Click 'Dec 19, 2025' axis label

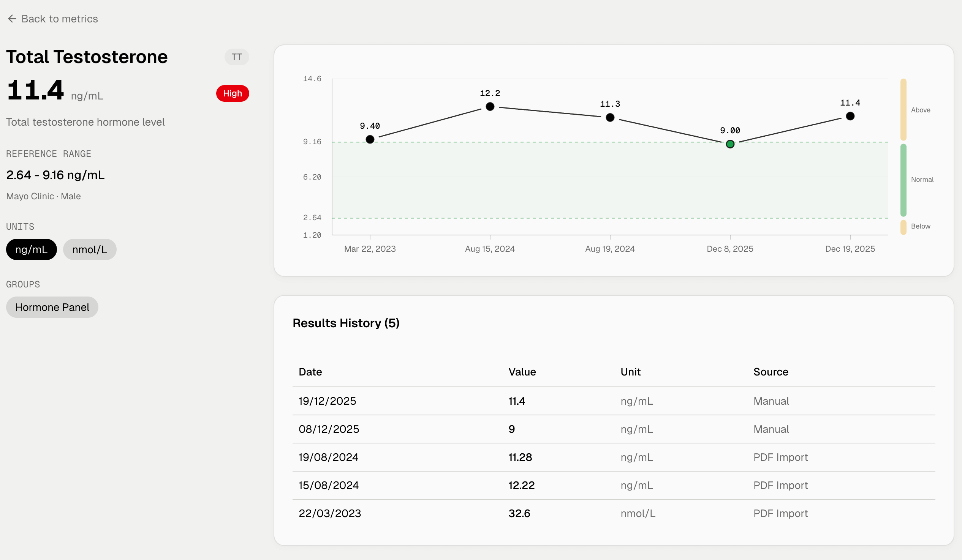click(x=850, y=249)
